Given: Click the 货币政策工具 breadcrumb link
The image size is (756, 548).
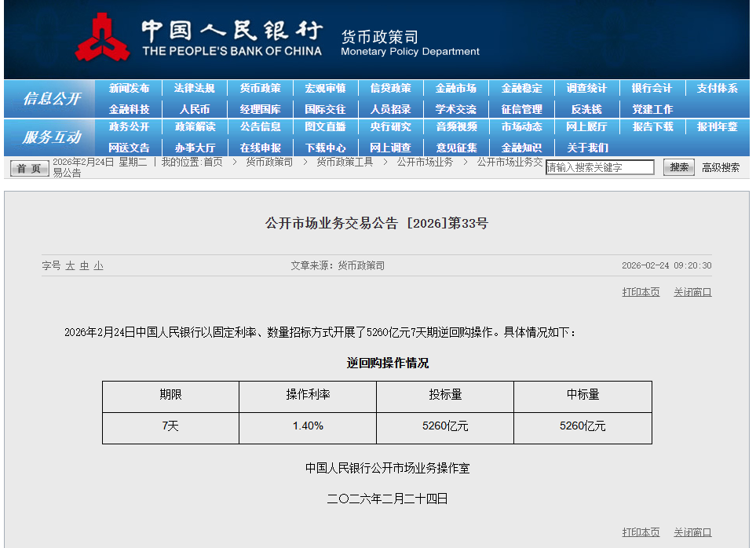Looking at the screenshot, I should 345,162.
